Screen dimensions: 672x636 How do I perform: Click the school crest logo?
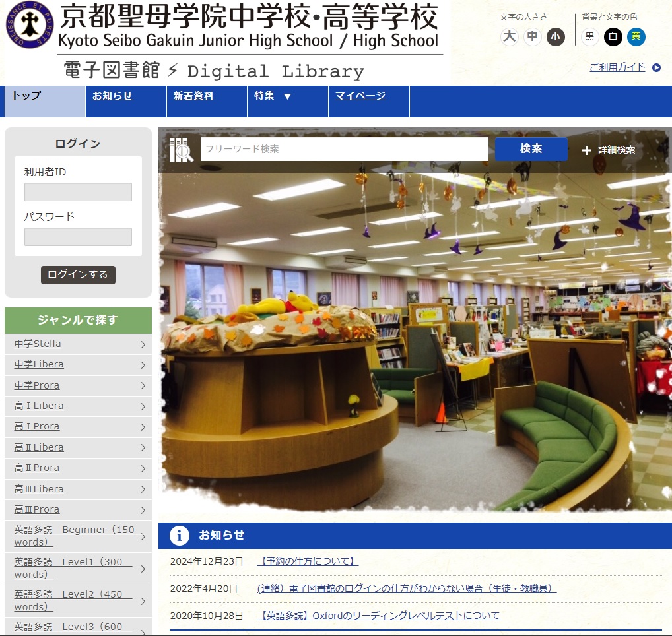tap(30, 25)
